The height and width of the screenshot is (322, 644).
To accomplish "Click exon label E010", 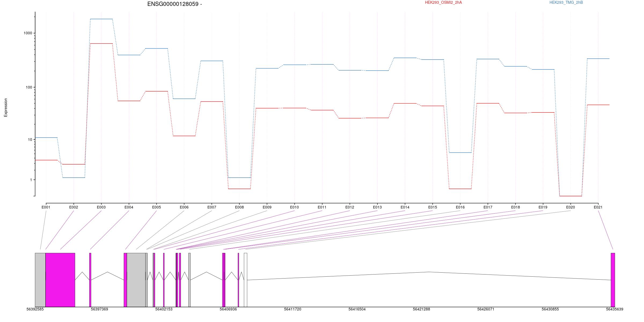I will [x=294, y=207].
